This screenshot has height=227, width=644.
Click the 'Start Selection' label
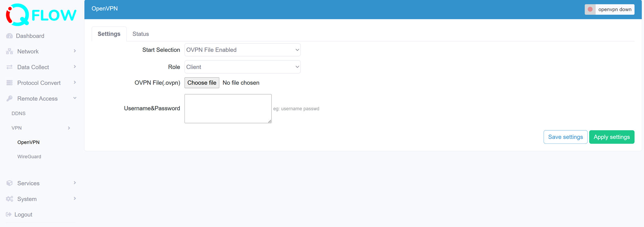161,50
